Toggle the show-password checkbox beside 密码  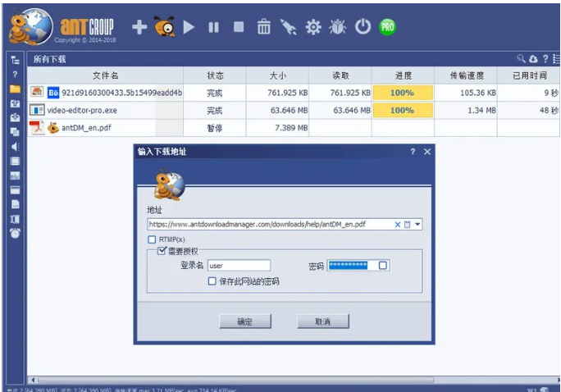[382, 266]
